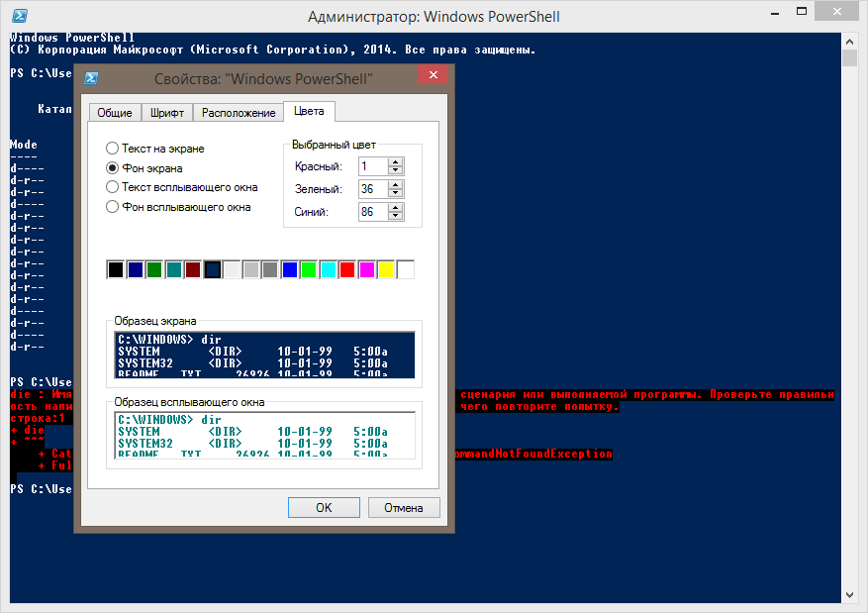
Task: Increase the Зеленый value with up arrow
Action: (x=395, y=184)
